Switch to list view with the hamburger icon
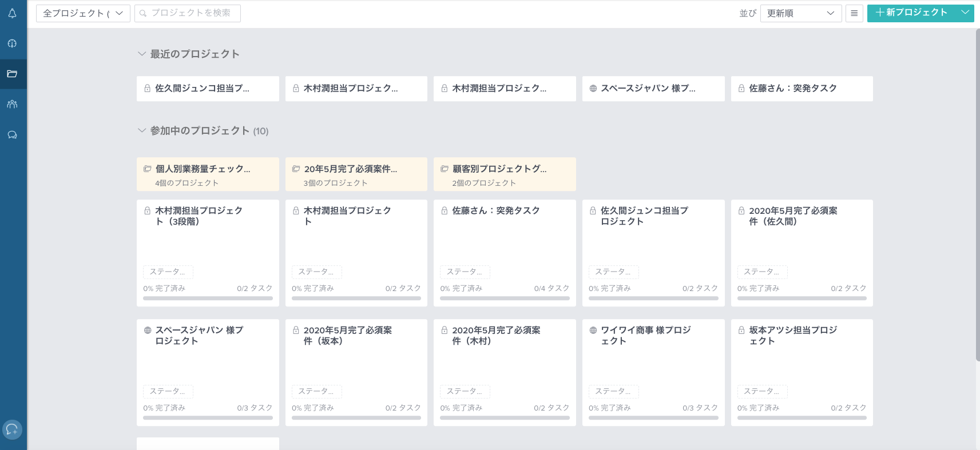The height and width of the screenshot is (450, 980). point(854,13)
